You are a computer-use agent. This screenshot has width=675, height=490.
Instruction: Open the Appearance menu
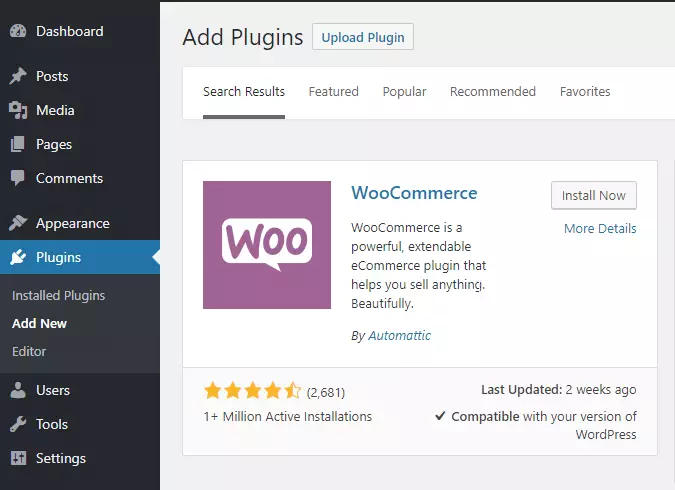[x=80, y=223]
